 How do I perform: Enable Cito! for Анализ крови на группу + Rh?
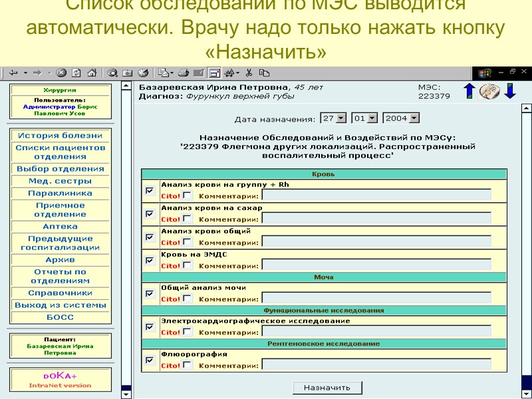(x=187, y=195)
